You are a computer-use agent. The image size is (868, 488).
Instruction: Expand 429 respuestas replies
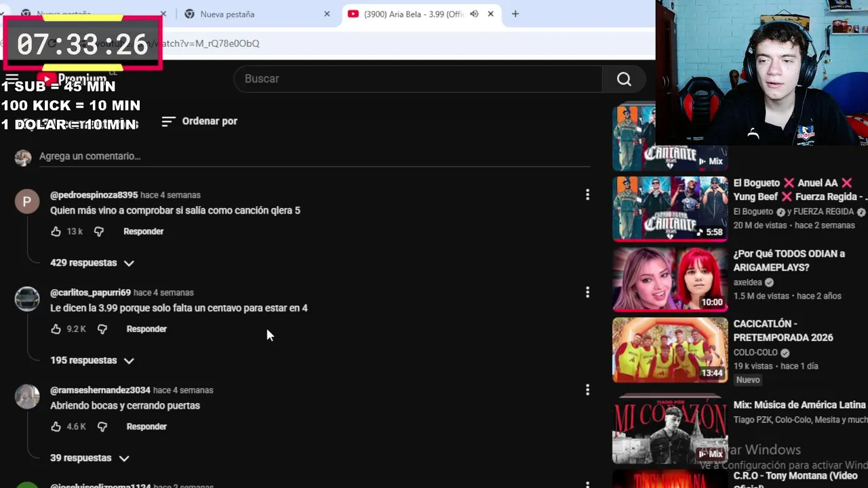[92, 263]
